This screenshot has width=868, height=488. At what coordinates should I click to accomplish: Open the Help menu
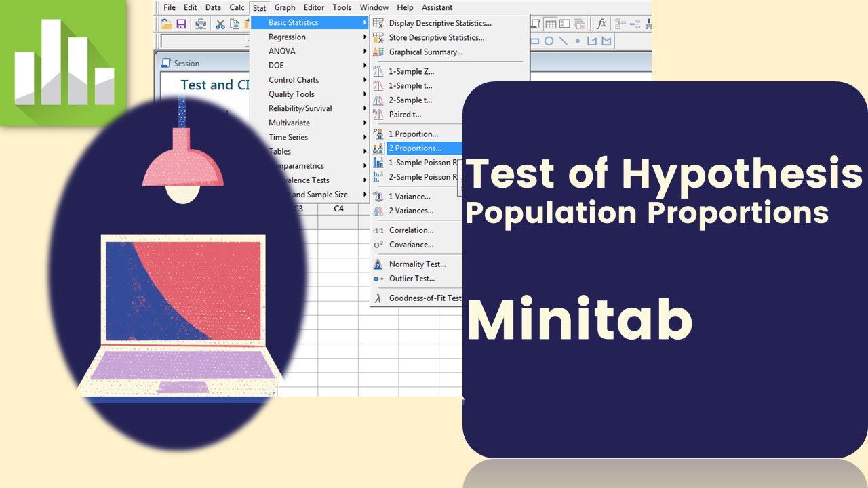[405, 7]
